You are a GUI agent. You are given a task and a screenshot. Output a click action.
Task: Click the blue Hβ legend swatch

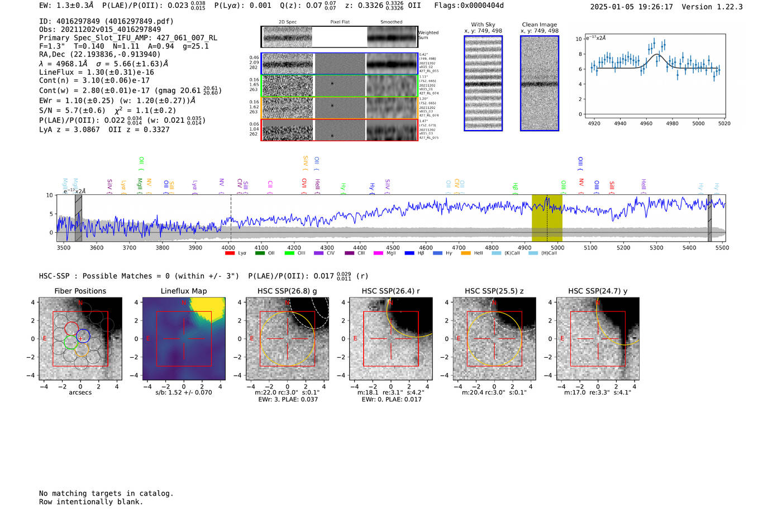[409, 253]
